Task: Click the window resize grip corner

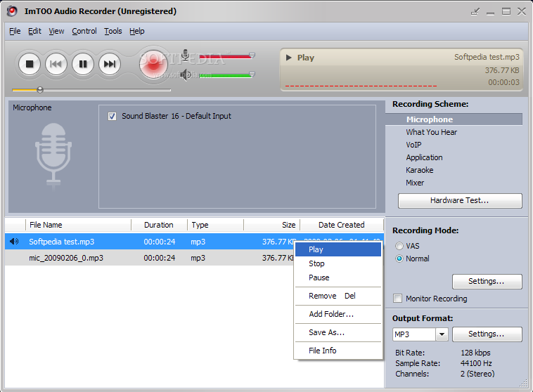Action: pos(524,384)
